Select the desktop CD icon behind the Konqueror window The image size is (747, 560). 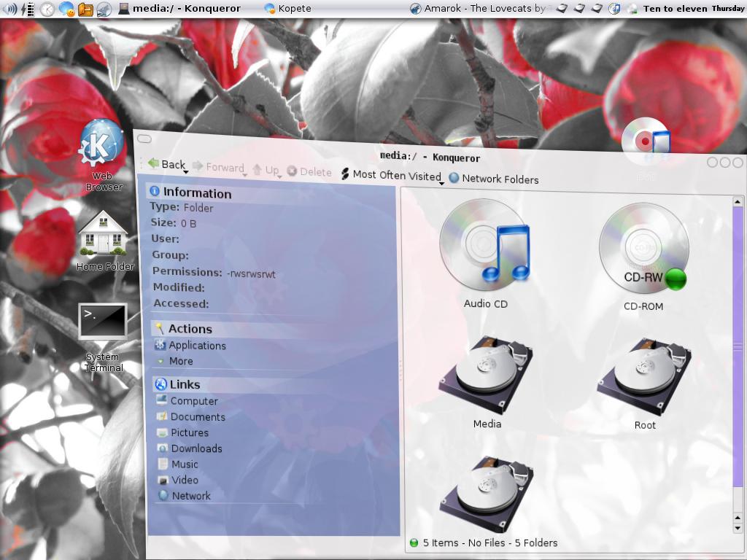(x=645, y=143)
